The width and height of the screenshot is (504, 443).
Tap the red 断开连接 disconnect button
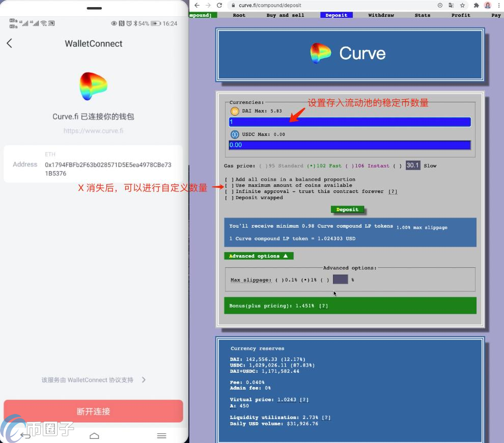pyautogui.click(x=93, y=411)
